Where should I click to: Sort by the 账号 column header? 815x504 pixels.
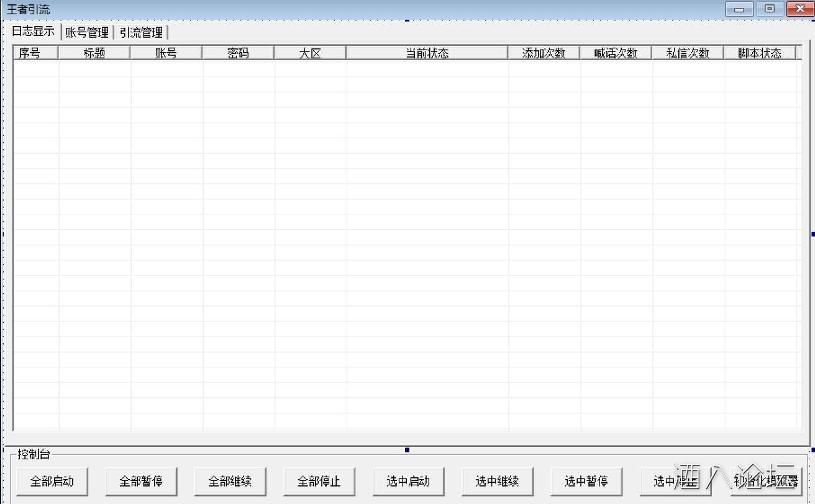166,53
